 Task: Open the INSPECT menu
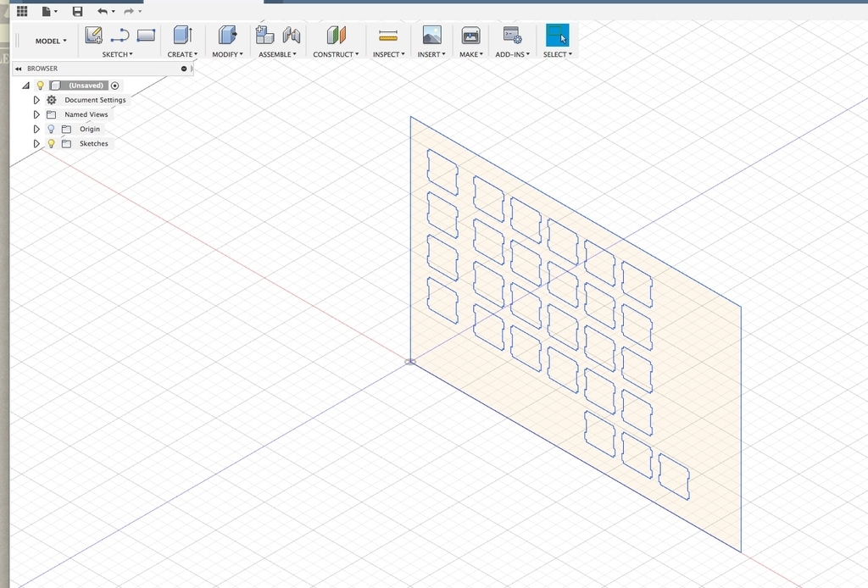point(388,54)
